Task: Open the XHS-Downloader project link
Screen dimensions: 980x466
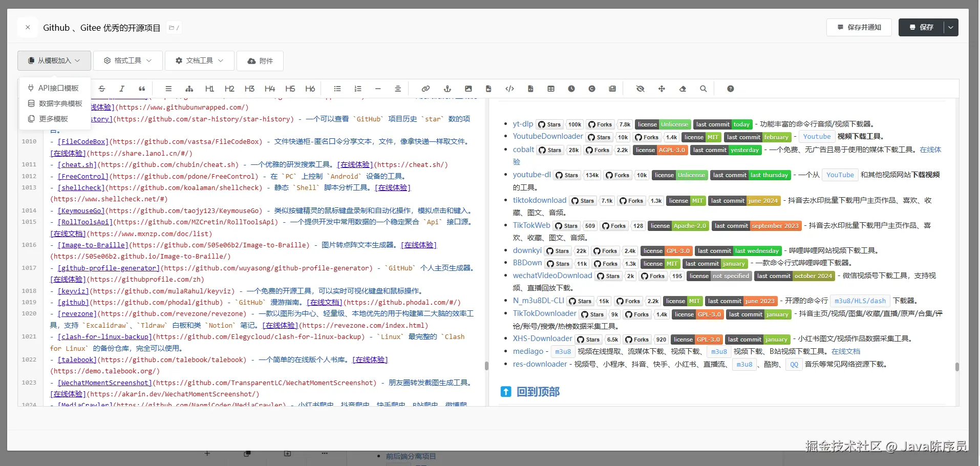Action: pyautogui.click(x=543, y=338)
